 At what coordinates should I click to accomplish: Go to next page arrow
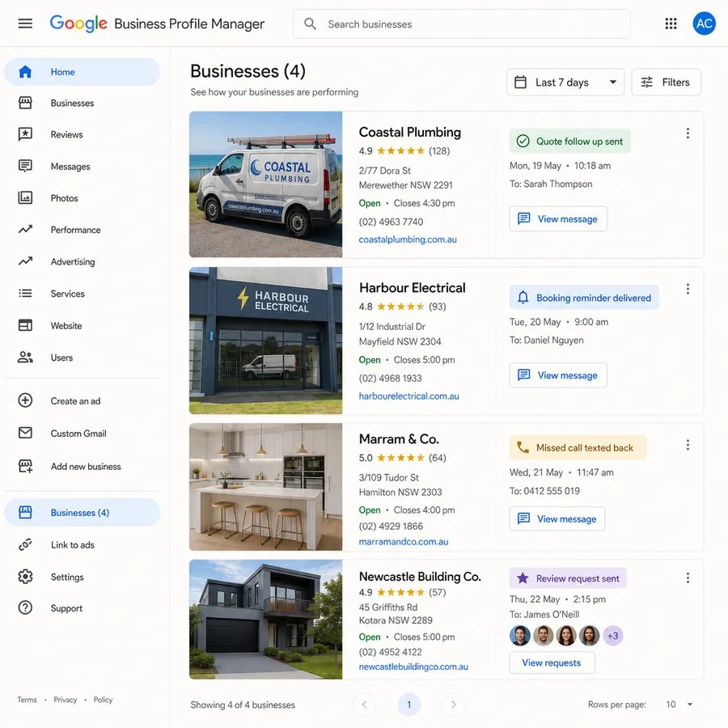click(x=453, y=705)
